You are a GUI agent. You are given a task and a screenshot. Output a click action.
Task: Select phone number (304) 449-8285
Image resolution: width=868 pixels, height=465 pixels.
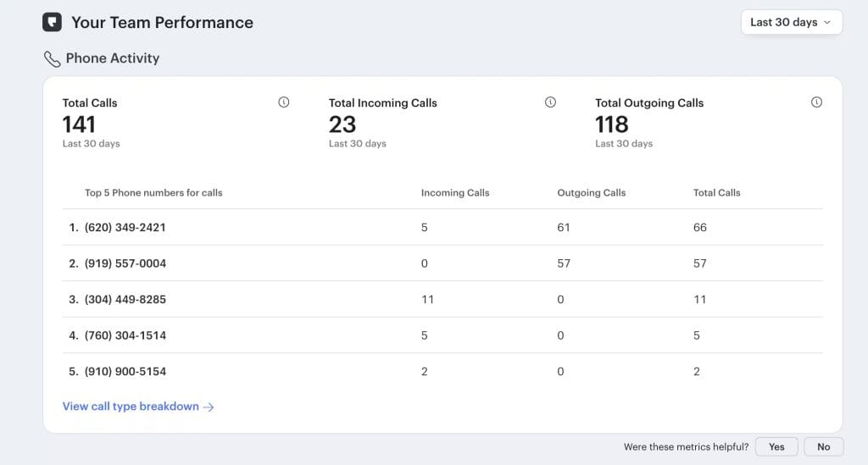coord(125,300)
